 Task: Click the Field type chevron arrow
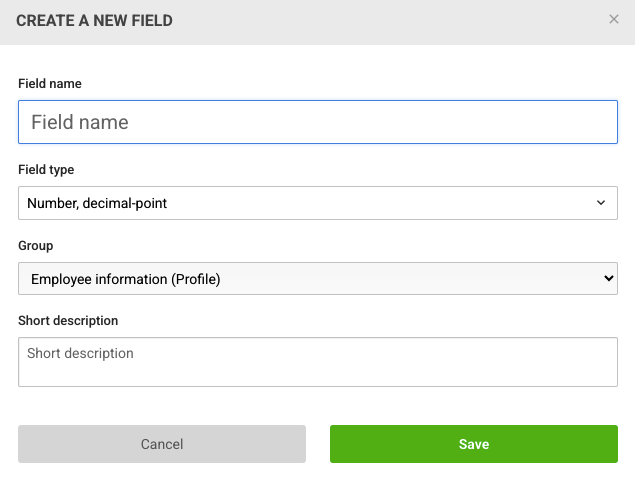point(601,202)
